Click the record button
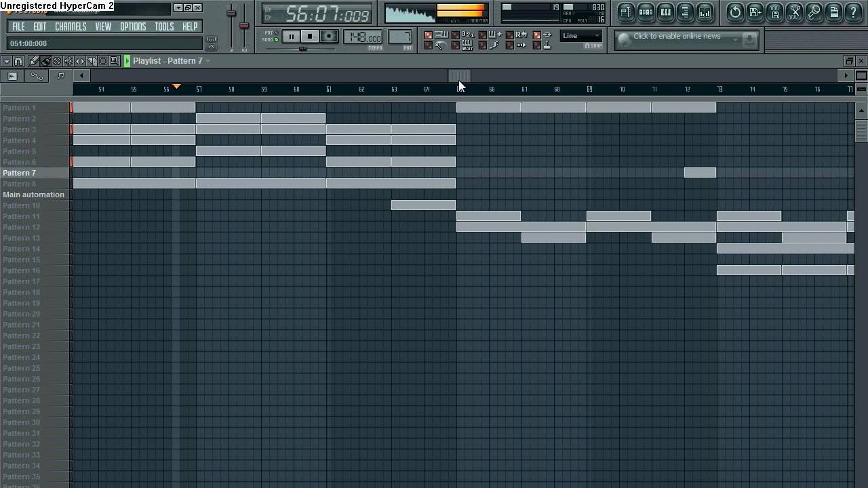The width and height of the screenshot is (868, 488). [x=329, y=37]
